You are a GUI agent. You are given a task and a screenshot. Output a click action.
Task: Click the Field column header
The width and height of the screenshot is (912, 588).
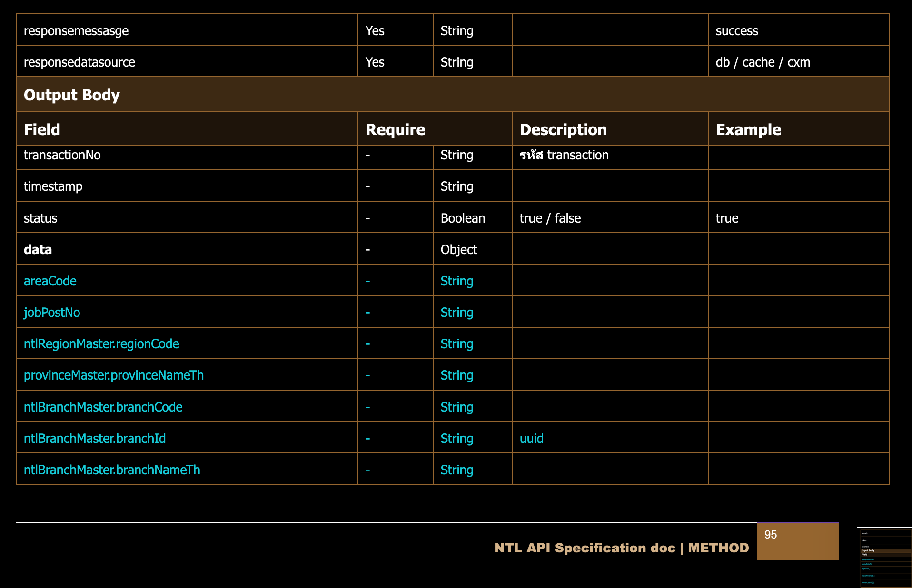click(42, 129)
